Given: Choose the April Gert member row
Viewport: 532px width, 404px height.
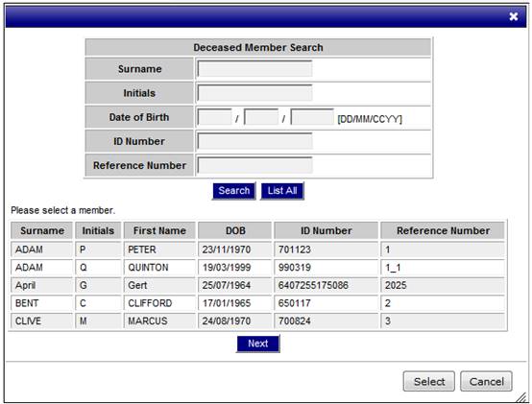Looking at the screenshot, I should click(257, 285).
